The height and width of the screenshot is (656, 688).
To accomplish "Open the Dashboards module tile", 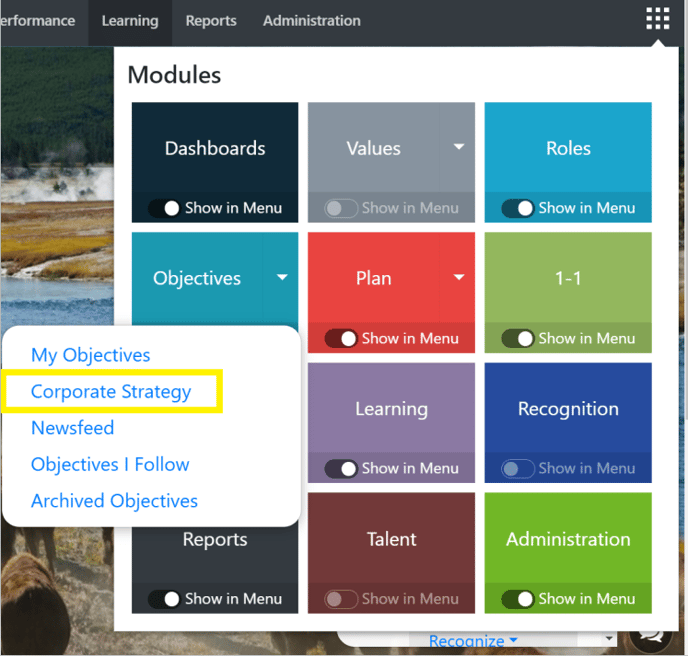I will [215, 148].
